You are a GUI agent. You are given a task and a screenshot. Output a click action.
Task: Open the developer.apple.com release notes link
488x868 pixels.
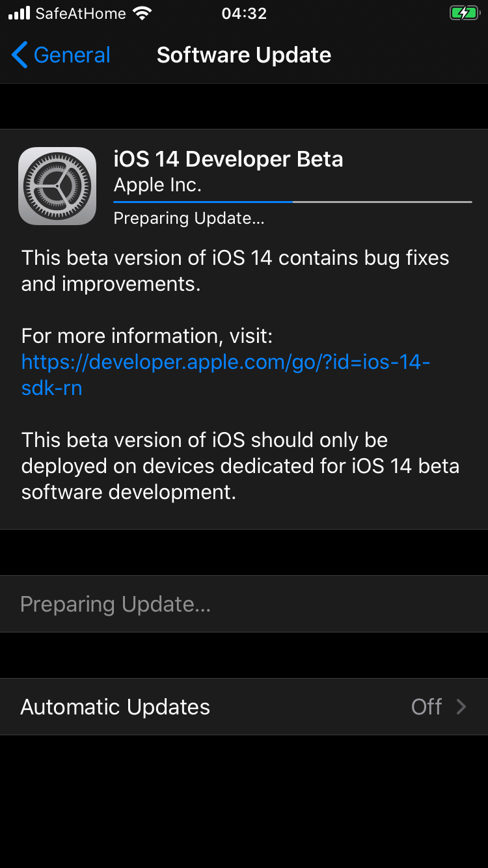click(x=225, y=375)
